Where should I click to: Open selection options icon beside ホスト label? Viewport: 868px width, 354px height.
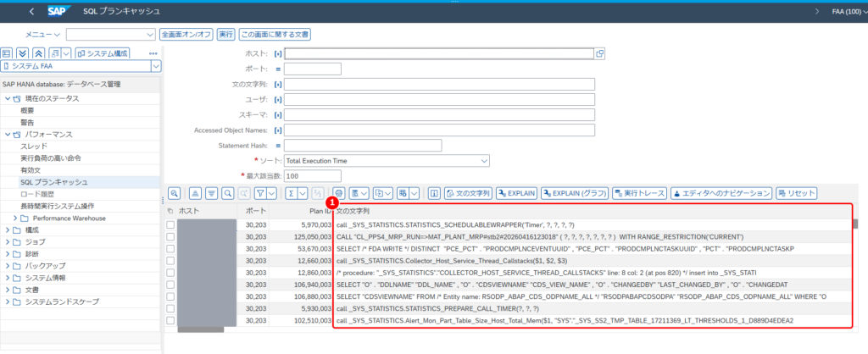tap(277, 53)
